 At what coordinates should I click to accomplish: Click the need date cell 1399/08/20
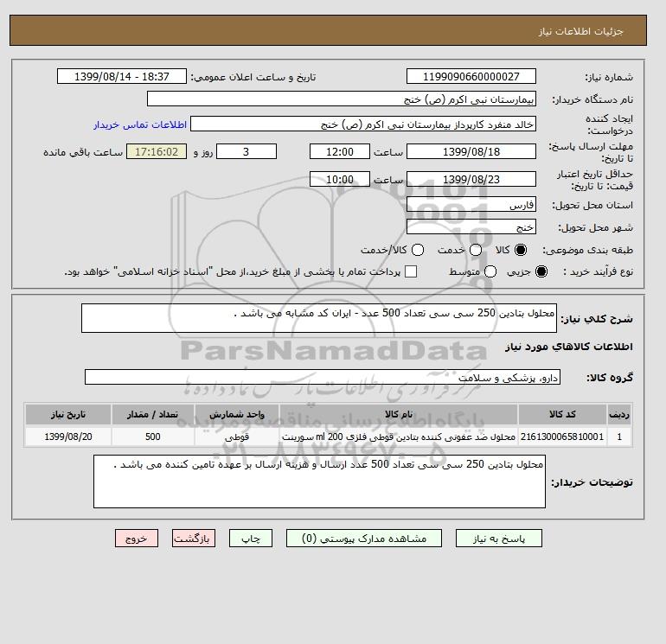[x=68, y=437]
